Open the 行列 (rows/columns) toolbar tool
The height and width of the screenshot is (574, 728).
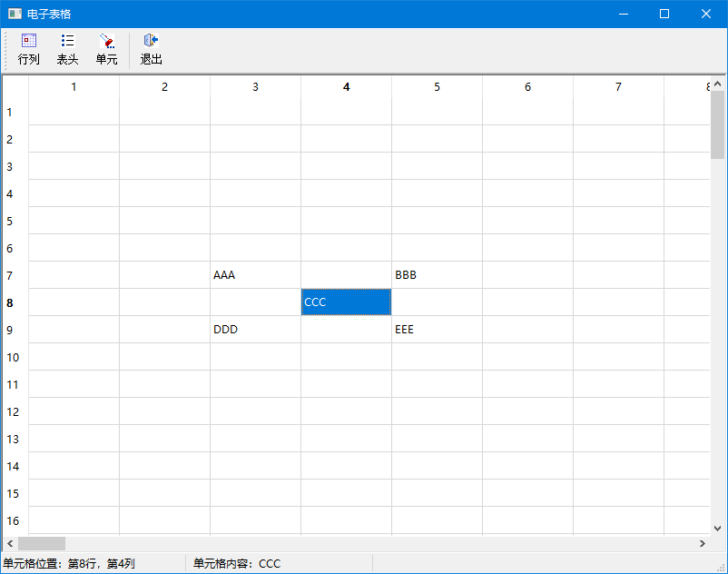28,49
